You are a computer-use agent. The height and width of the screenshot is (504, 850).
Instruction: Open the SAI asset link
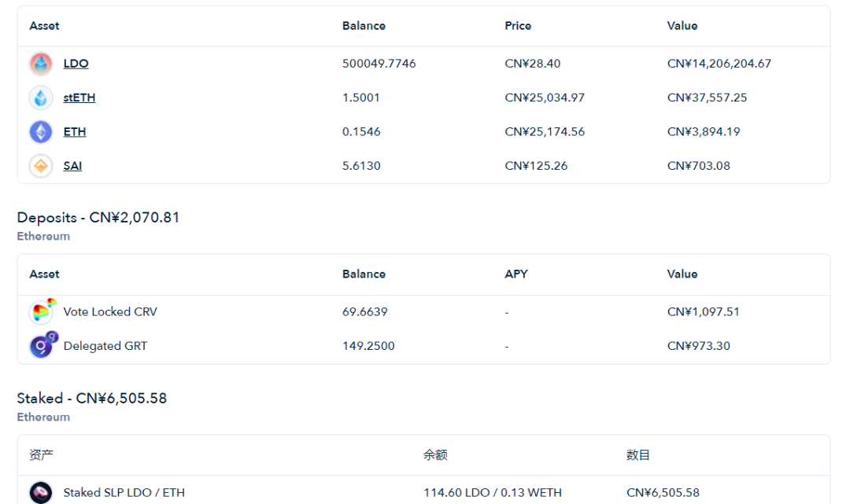click(72, 166)
